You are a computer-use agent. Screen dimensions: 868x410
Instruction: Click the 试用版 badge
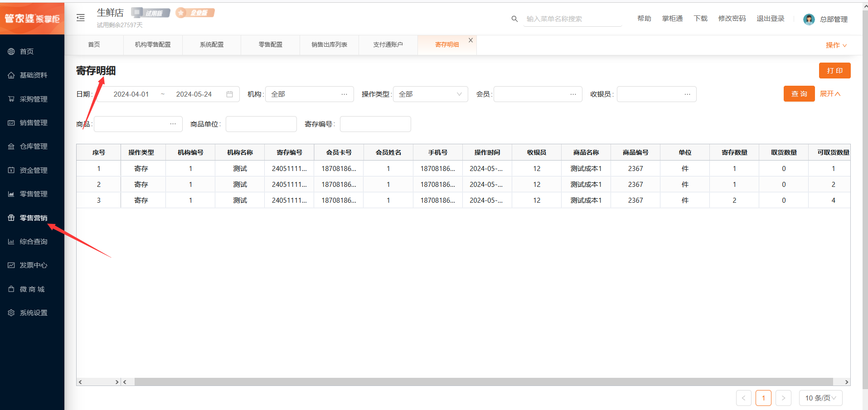pos(150,13)
